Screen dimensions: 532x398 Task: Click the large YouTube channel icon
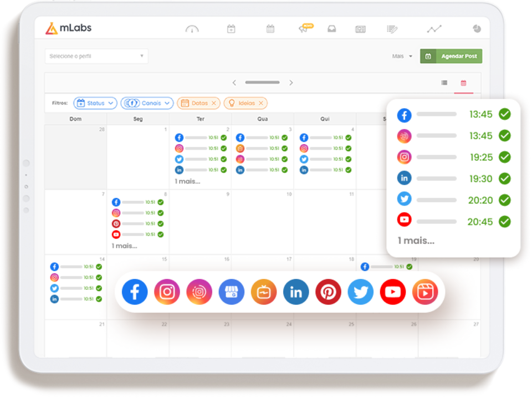(x=393, y=292)
